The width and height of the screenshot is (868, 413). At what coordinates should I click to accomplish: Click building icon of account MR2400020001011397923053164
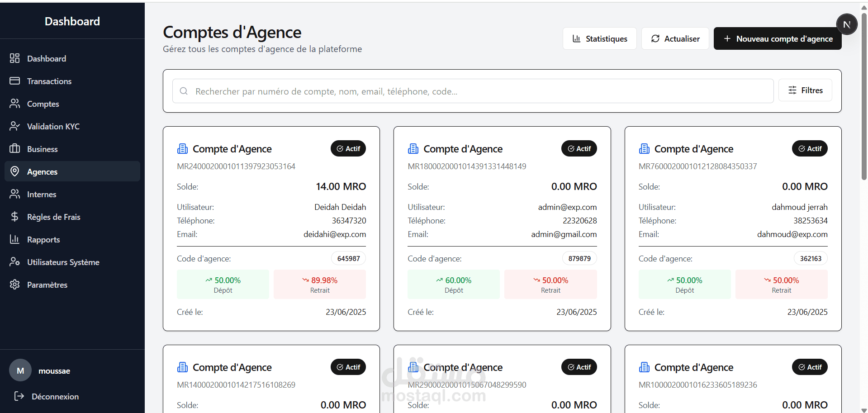pyautogui.click(x=182, y=148)
